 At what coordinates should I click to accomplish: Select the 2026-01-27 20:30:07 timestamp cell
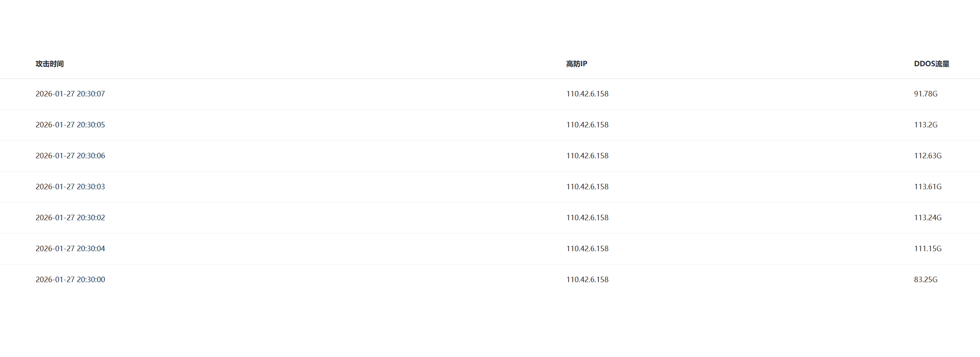click(x=70, y=94)
